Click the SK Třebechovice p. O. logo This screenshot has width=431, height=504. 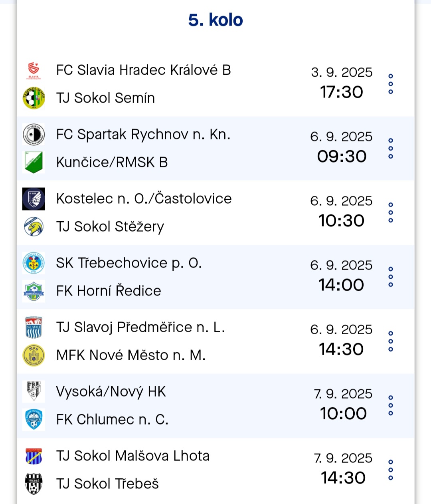[34, 263]
